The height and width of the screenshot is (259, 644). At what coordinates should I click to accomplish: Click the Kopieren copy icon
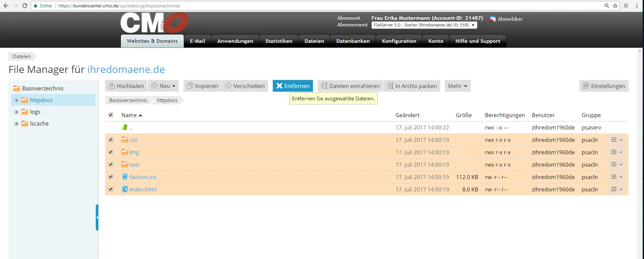(x=190, y=86)
